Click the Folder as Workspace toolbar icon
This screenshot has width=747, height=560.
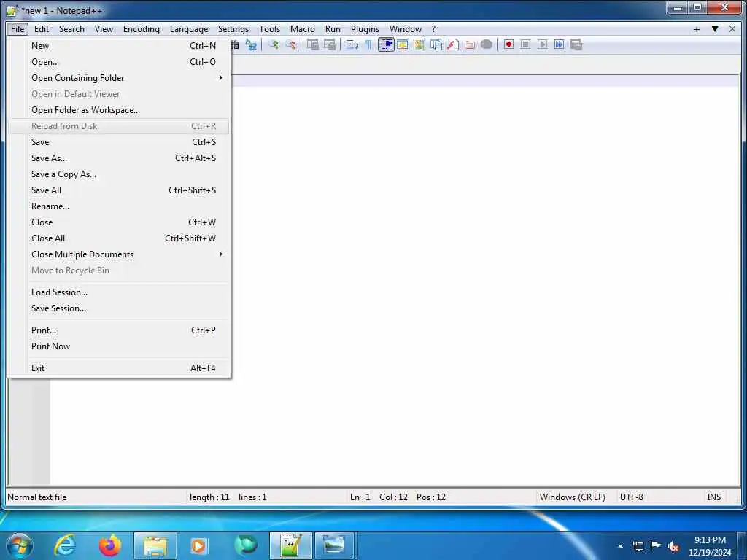pos(470,44)
